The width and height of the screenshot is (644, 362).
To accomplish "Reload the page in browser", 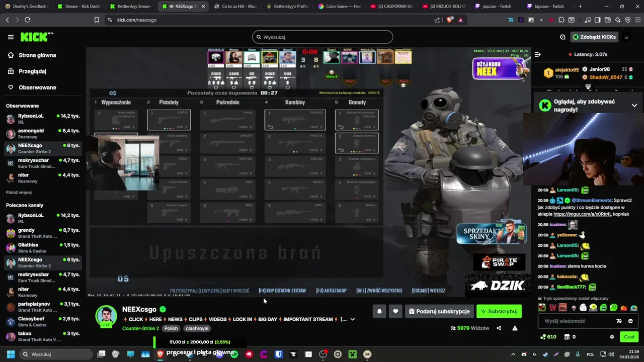I will click(x=27, y=20).
